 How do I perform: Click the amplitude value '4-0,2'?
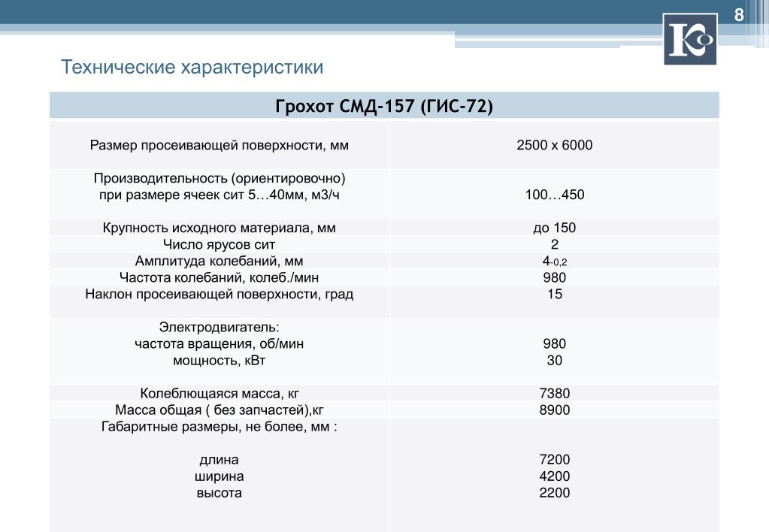554,261
